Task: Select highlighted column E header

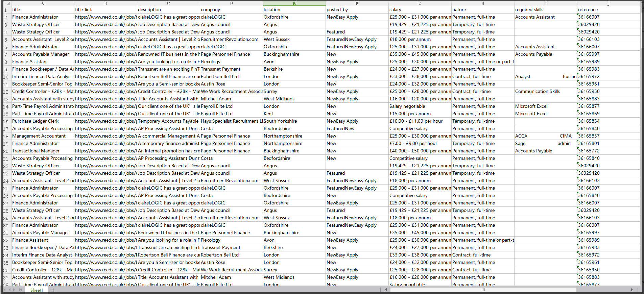Action: [x=294, y=3]
